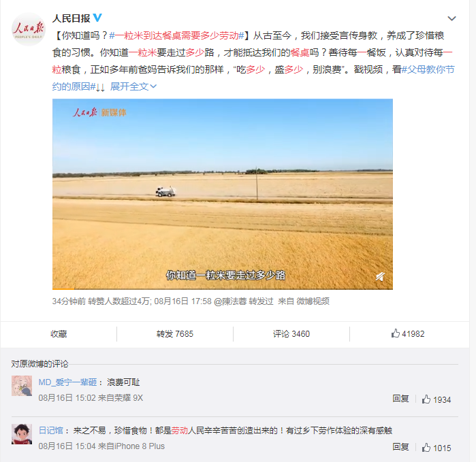The image size is (476, 462).
Task: Reply to the 浪费可耻 comment
Action: pos(400,399)
